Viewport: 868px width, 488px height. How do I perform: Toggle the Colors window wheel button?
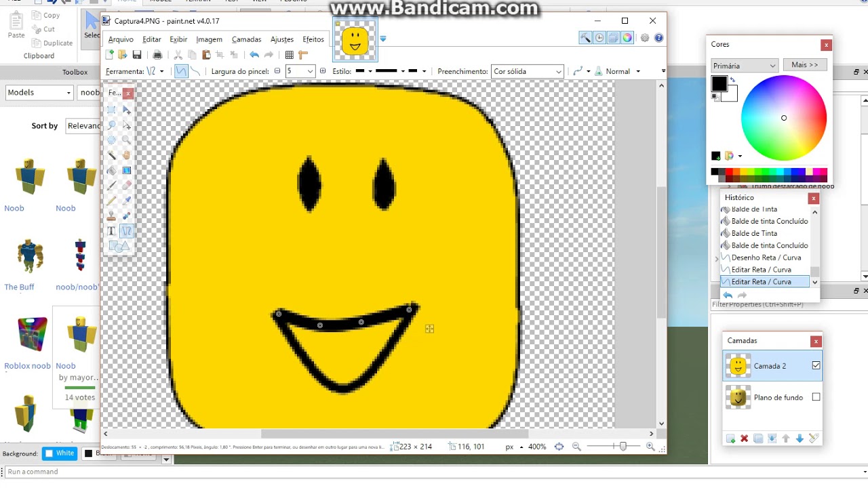(x=627, y=38)
